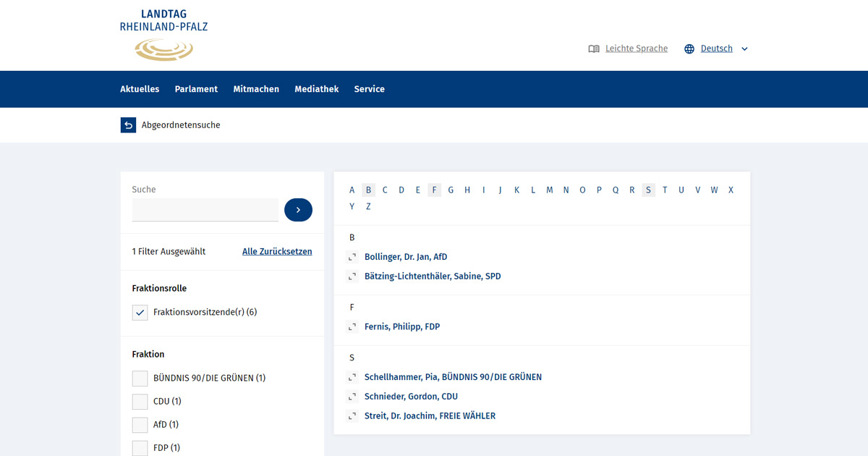This screenshot has width=868, height=456.
Task: Click the book icon for Leichte Sprache
Action: [594, 49]
